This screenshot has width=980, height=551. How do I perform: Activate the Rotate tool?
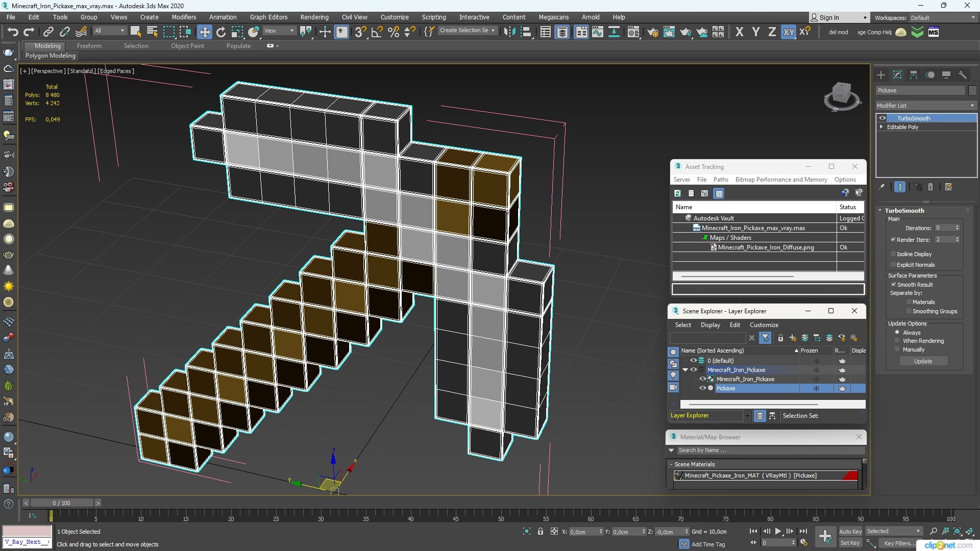(x=220, y=32)
